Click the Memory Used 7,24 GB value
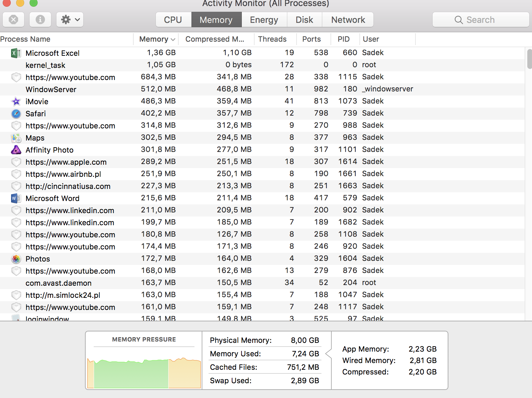Image resolution: width=532 pixels, height=398 pixels. (305, 354)
